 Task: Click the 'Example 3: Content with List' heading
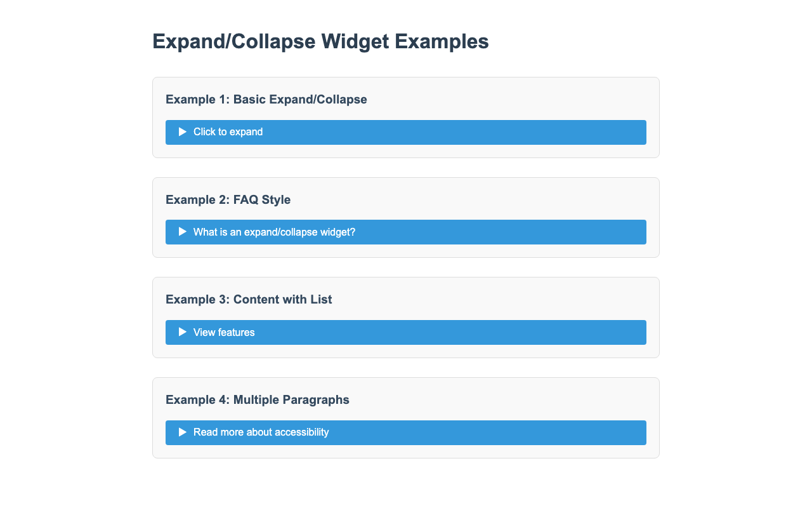tap(249, 299)
